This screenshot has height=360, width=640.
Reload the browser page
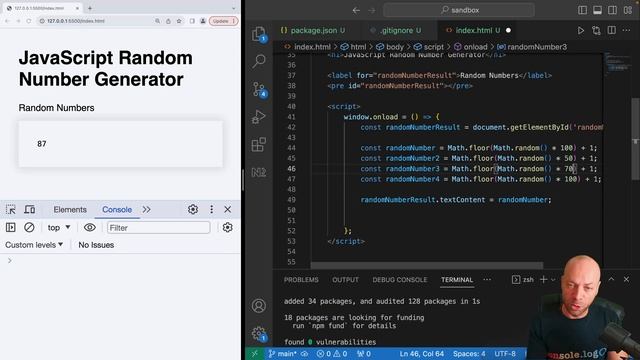(x=29, y=21)
